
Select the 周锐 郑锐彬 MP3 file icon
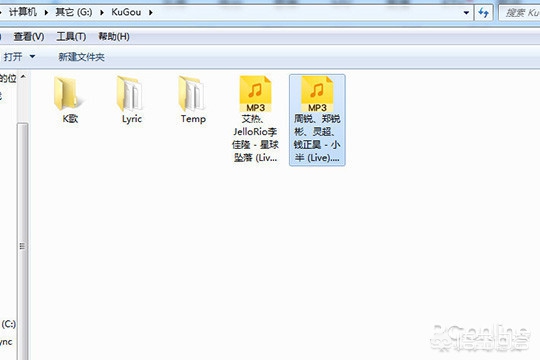pyautogui.click(x=317, y=94)
